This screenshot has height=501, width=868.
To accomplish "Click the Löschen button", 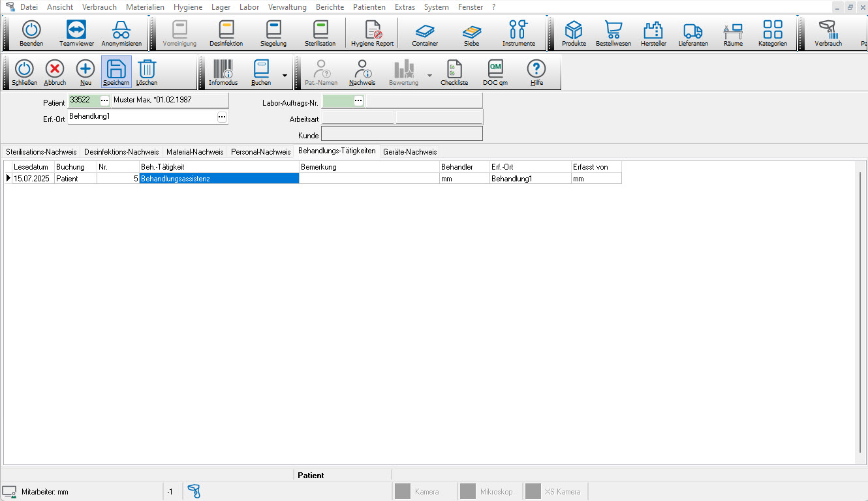I will coord(147,72).
